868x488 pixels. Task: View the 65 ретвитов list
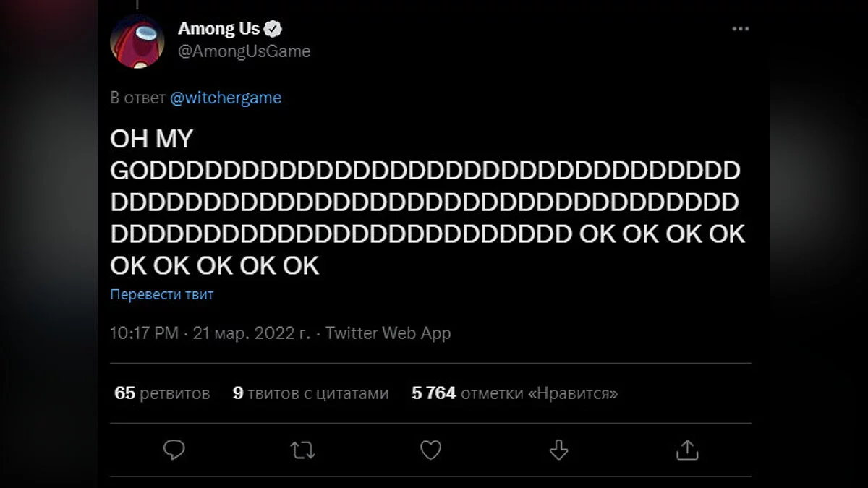point(163,393)
